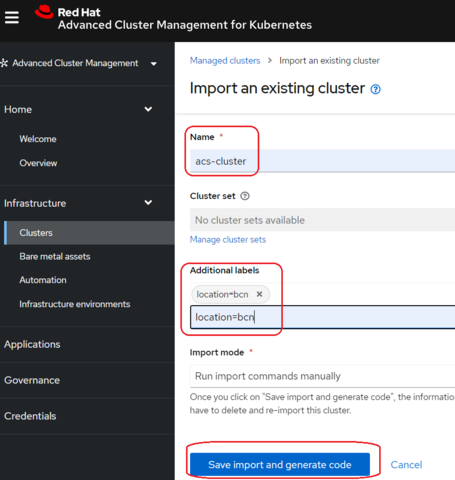Click the Red Hat logo
This screenshot has height=480, width=455.
pyautogui.click(x=44, y=12)
